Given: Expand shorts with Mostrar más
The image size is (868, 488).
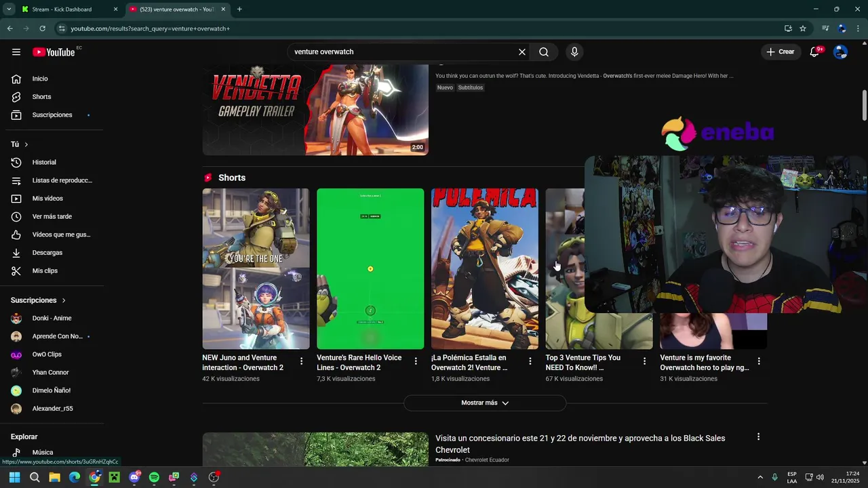Looking at the screenshot, I should click(485, 403).
